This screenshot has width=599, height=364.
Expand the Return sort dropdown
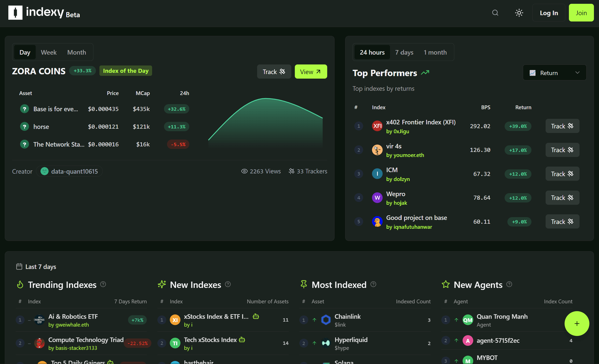point(554,73)
